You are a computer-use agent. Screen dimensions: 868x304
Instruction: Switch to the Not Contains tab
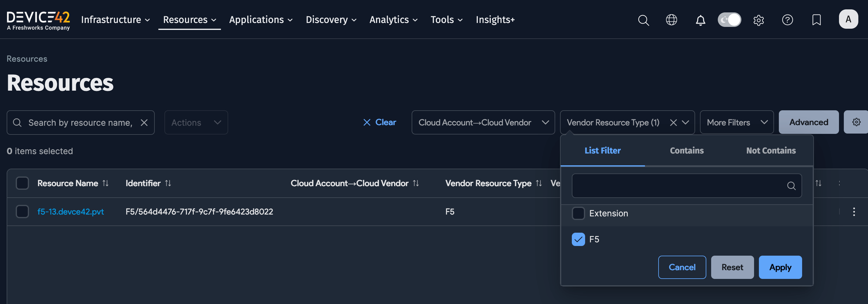pyautogui.click(x=771, y=151)
